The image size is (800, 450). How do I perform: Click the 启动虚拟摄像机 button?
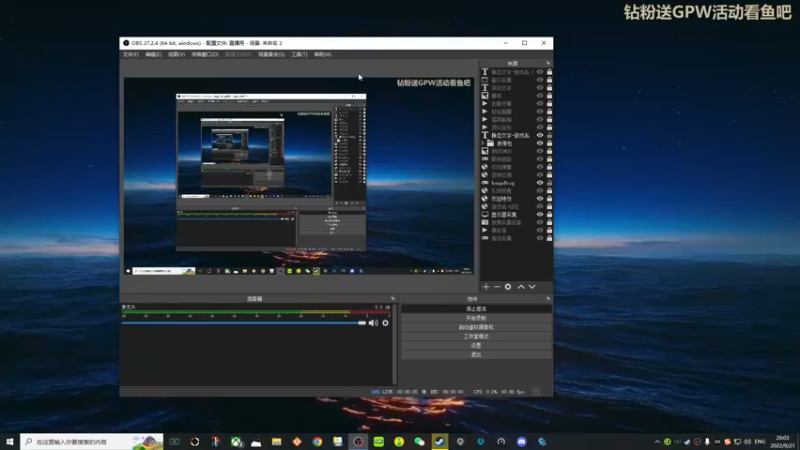pyautogui.click(x=476, y=327)
